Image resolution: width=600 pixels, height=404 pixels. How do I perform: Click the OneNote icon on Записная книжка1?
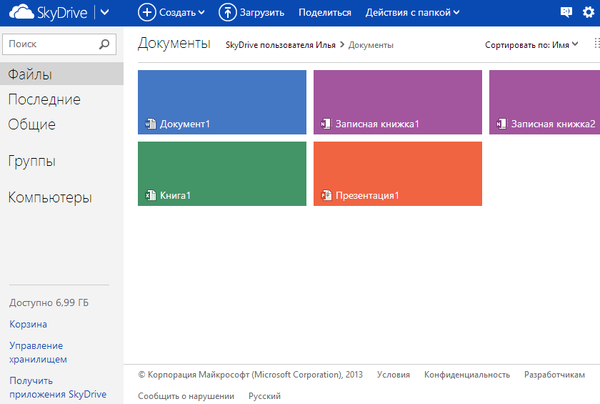click(326, 124)
